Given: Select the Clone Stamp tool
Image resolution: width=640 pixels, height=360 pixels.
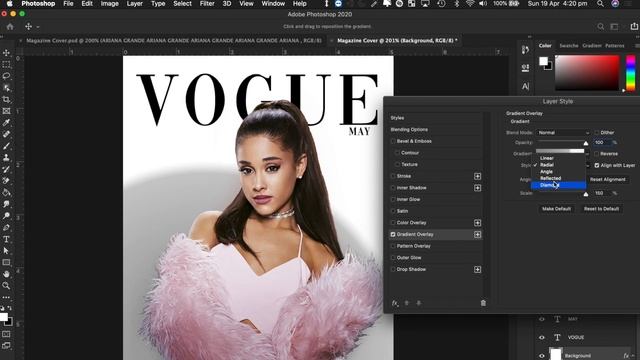Looking at the screenshot, I should coord(6,158).
